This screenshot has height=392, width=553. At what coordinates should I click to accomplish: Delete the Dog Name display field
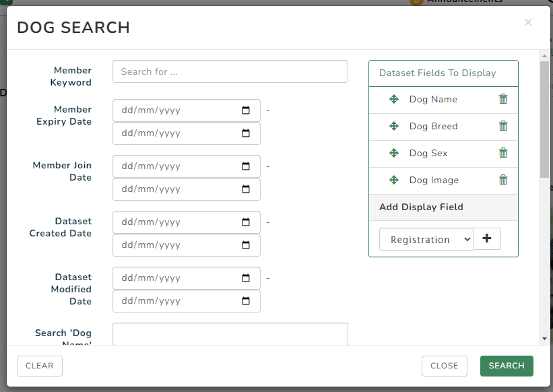[x=503, y=99]
